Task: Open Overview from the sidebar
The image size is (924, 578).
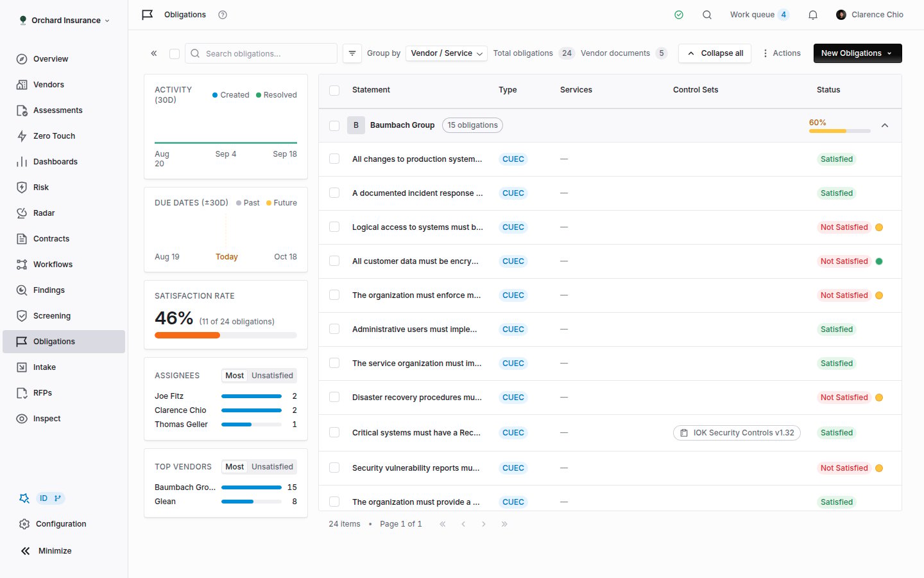Action: pos(64,59)
